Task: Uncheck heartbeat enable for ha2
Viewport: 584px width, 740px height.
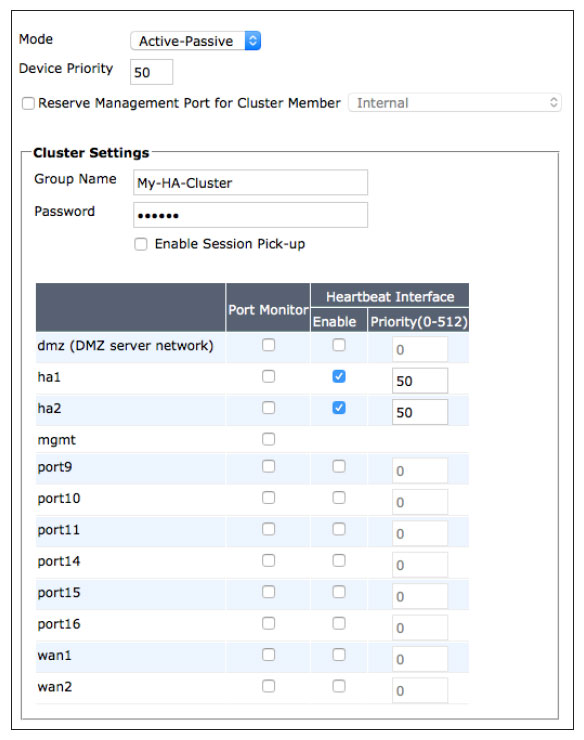Action: (x=339, y=408)
